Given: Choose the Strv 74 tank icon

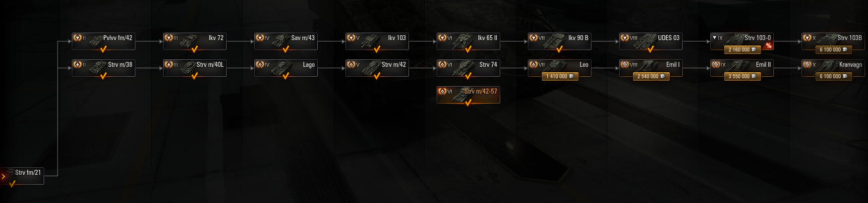Looking at the screenshot, I should coord(463,67).
